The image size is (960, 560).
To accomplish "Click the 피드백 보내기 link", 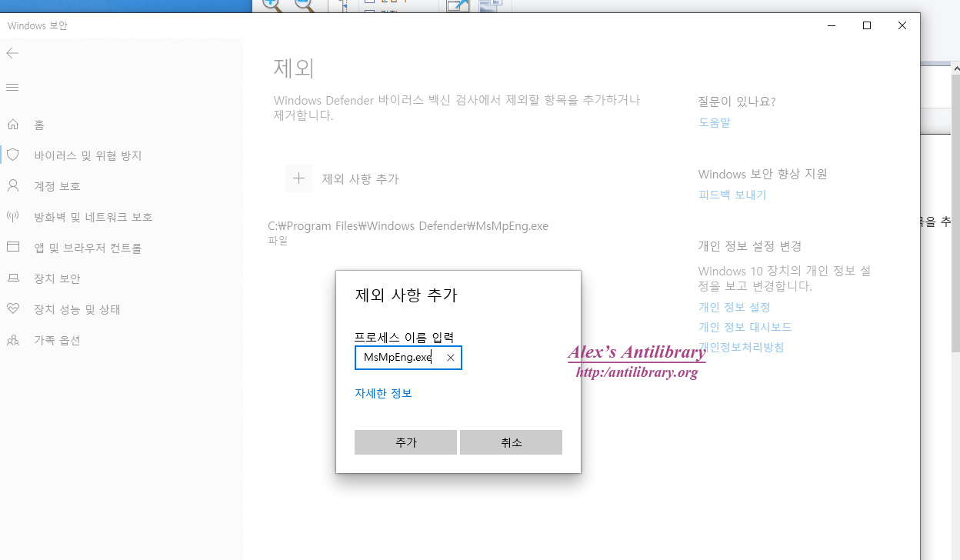I will coord(732,195).
